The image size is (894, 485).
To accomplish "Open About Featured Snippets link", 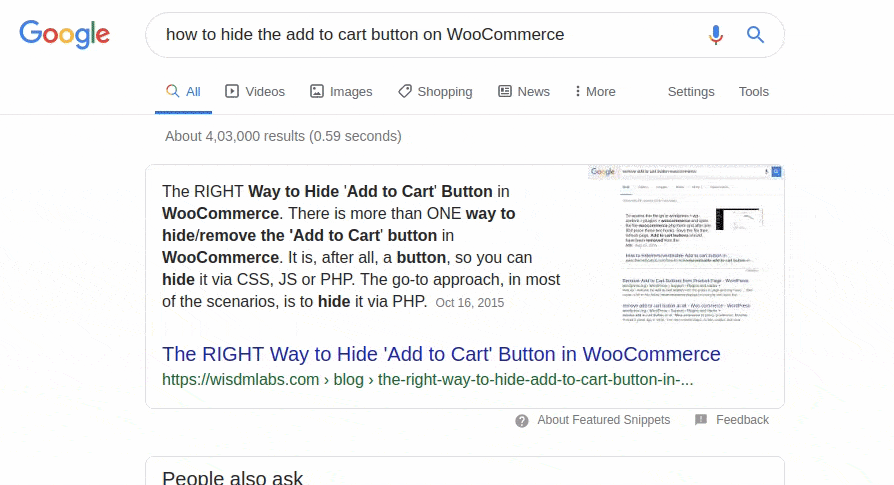I will 603,420.
